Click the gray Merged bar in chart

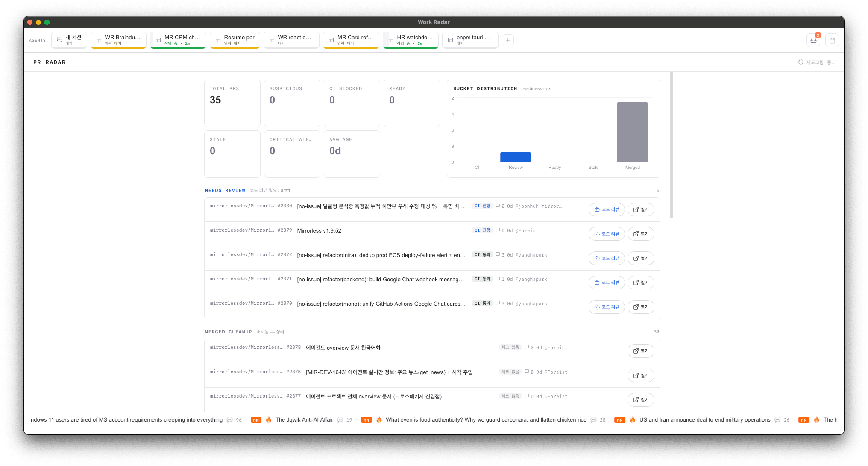(x=632, y=132)
